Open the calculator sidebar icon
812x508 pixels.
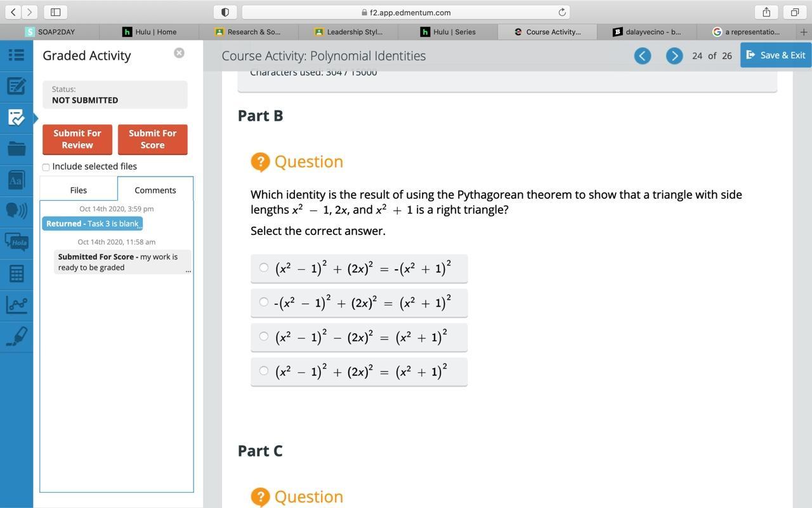[x=16, y=274]
